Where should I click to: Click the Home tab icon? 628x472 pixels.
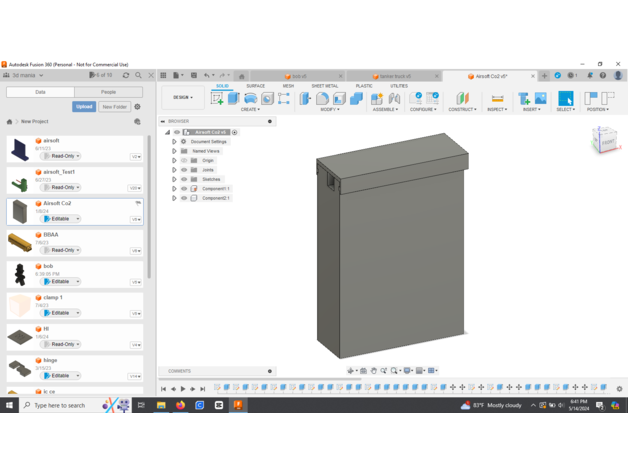(x=241, y=76)
